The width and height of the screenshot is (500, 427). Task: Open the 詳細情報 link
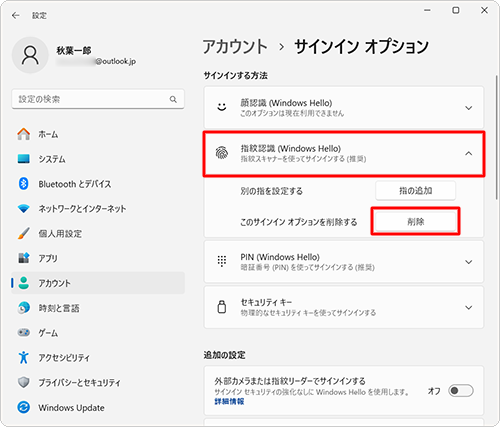[x=229, y=401]
